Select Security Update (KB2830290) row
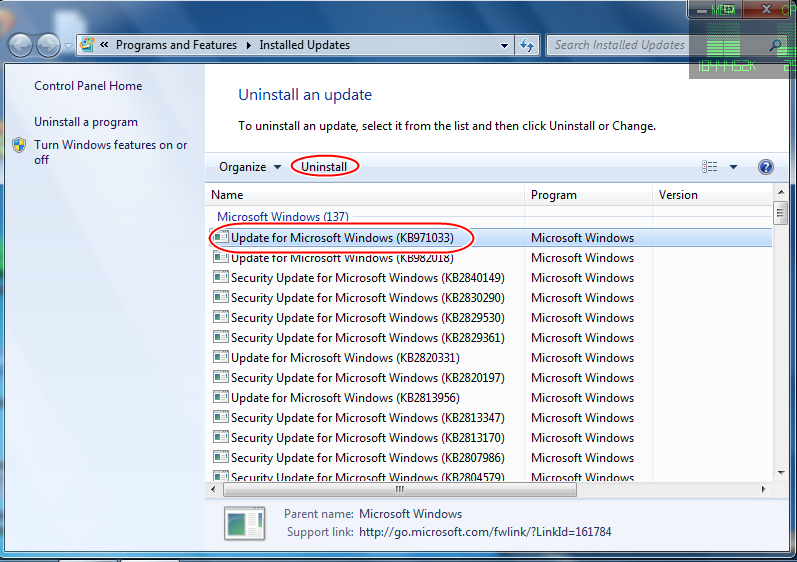The height and width of the screenshot is (562, 797). coord(490,298)
